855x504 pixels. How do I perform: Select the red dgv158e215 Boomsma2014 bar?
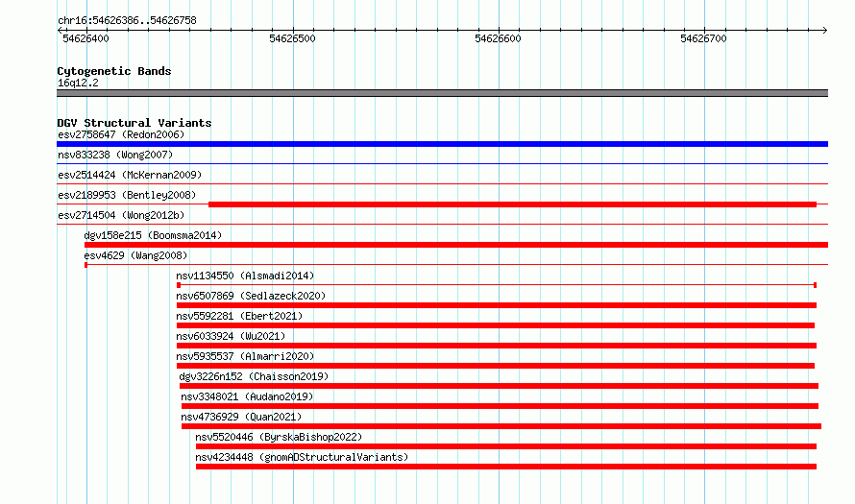(456, 245)
